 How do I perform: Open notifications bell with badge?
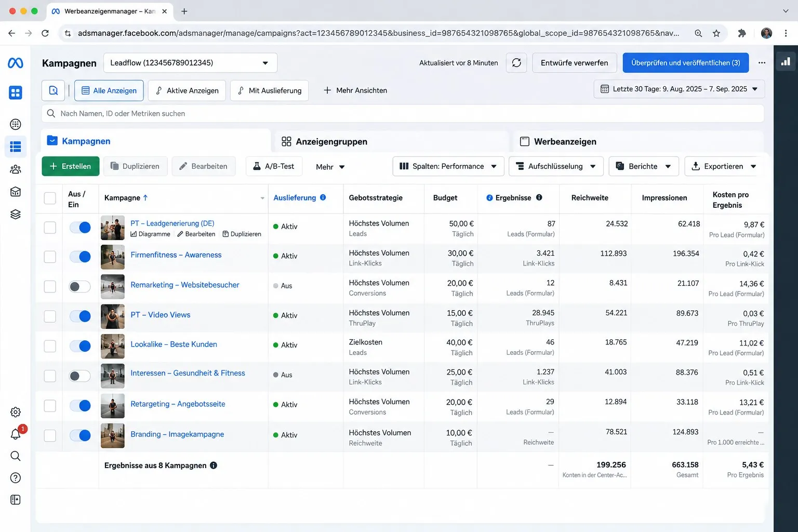pos(16,434)
